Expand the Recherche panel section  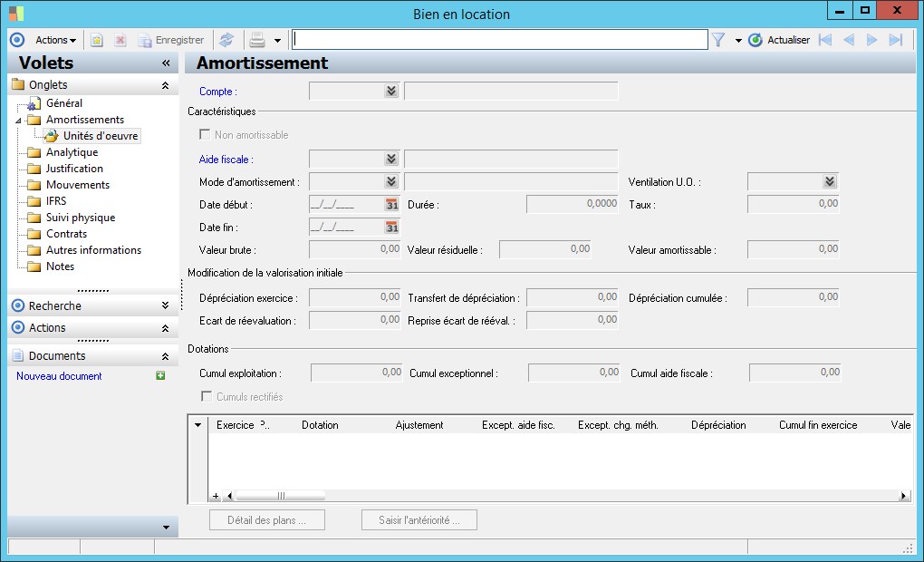click(x=164, y=305)
